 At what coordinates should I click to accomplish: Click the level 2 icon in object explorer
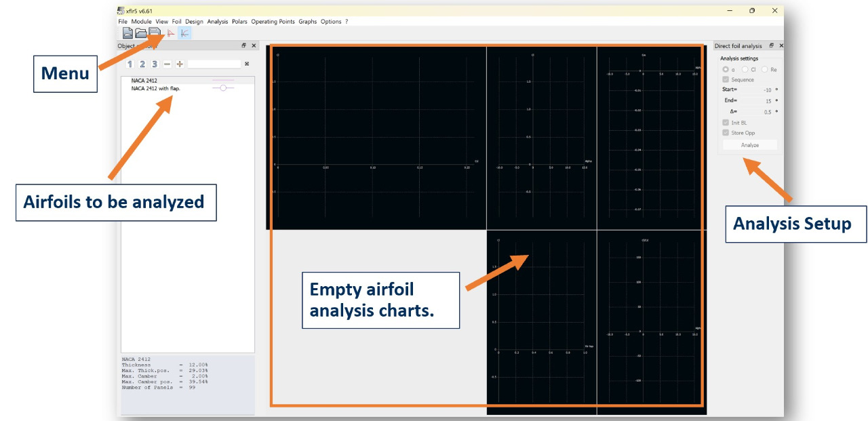coord(142,64)
